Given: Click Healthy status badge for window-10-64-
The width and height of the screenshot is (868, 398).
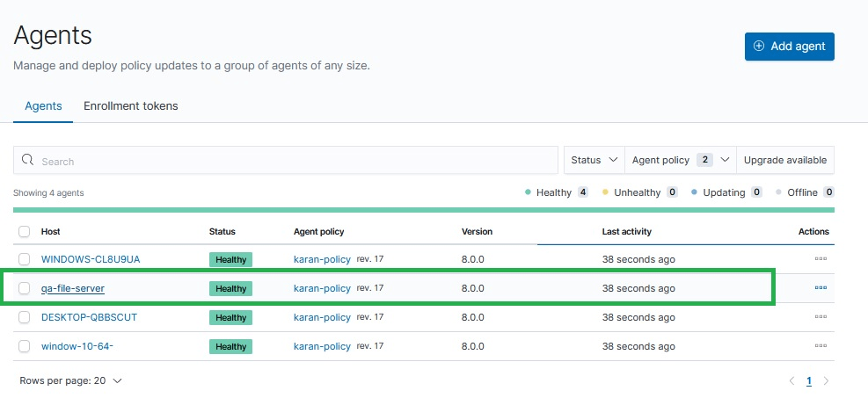Looking at the screenshot, I should pyautogui.click(x=230, y=346).
